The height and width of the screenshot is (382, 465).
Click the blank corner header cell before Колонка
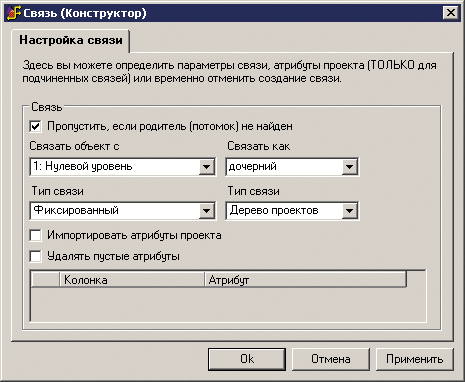click(x=45, y=280)
